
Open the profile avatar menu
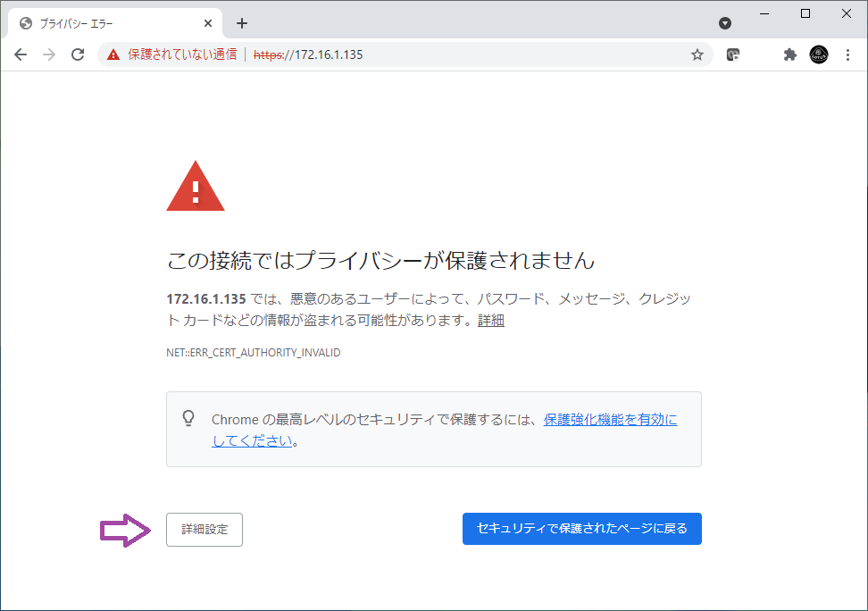[819, 54]
